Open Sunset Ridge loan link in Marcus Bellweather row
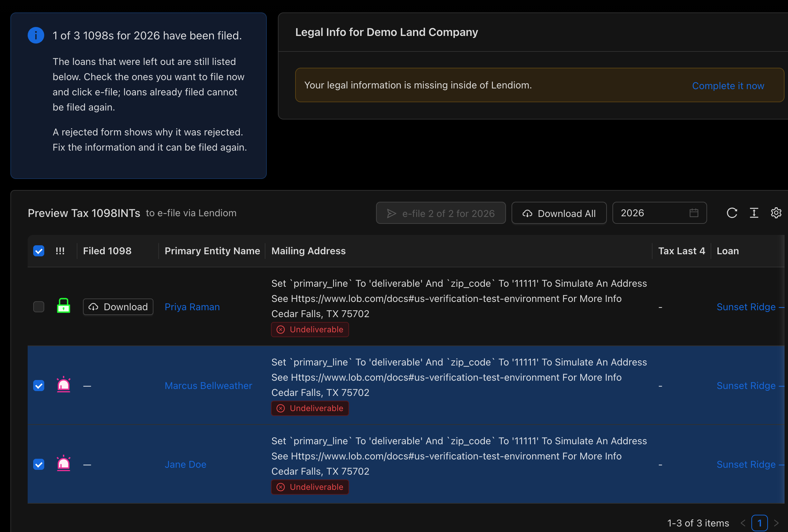788x532 pixels. pyautogui.click(x=750, y=386)
